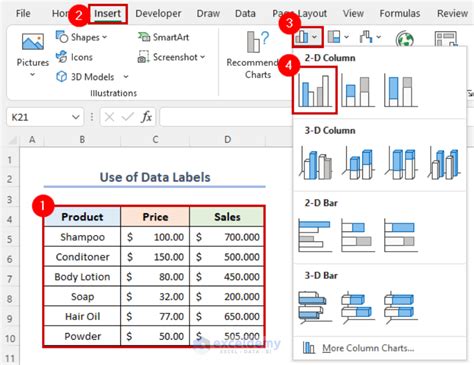Viewport: 474px width, 365px height.
Task: Click the Select All corner triangle
Action: point(13,140)
